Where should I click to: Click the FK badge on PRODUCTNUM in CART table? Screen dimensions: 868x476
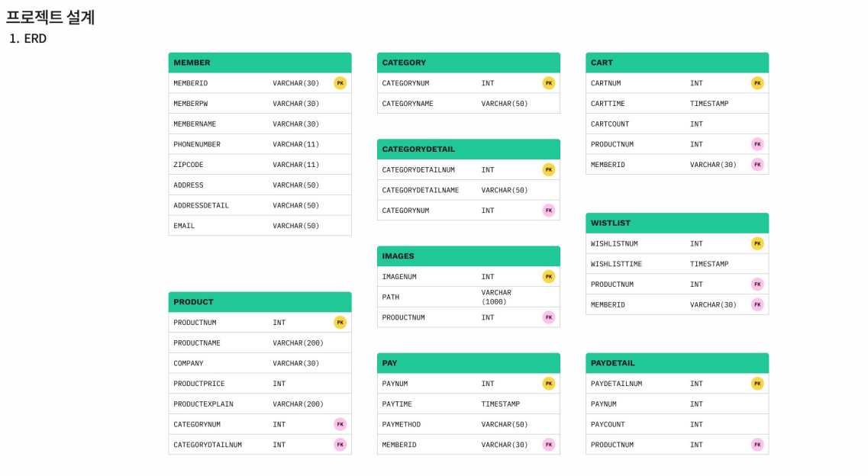pos(757,144)
